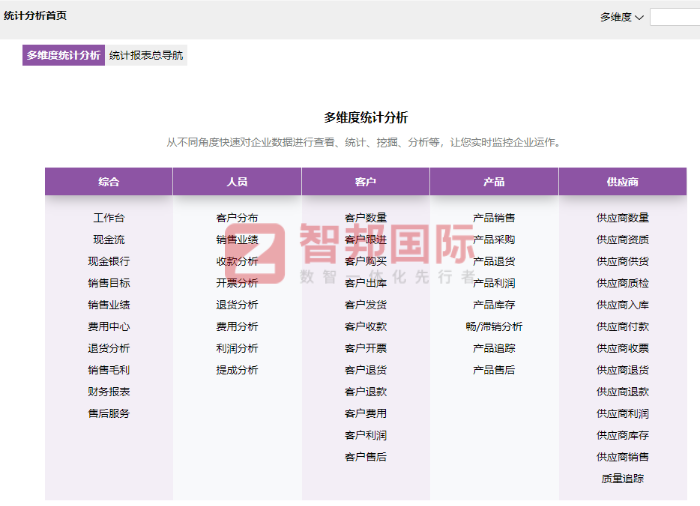Viewport: 700px width, 506px height.
Task: Open the 产品利润 report link
Action: pyautogui.click(x=494, y=283)
